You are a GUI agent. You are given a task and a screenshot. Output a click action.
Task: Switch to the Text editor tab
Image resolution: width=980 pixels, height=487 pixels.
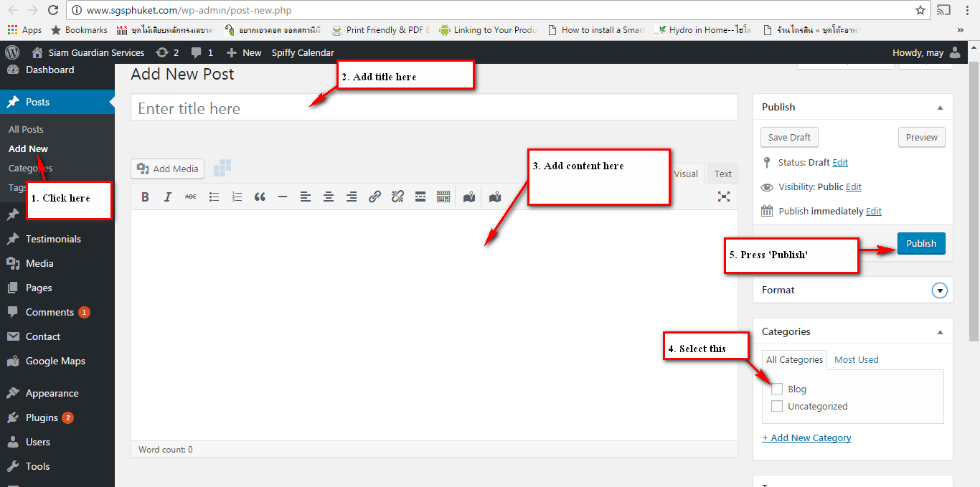[x=722, y=174]
